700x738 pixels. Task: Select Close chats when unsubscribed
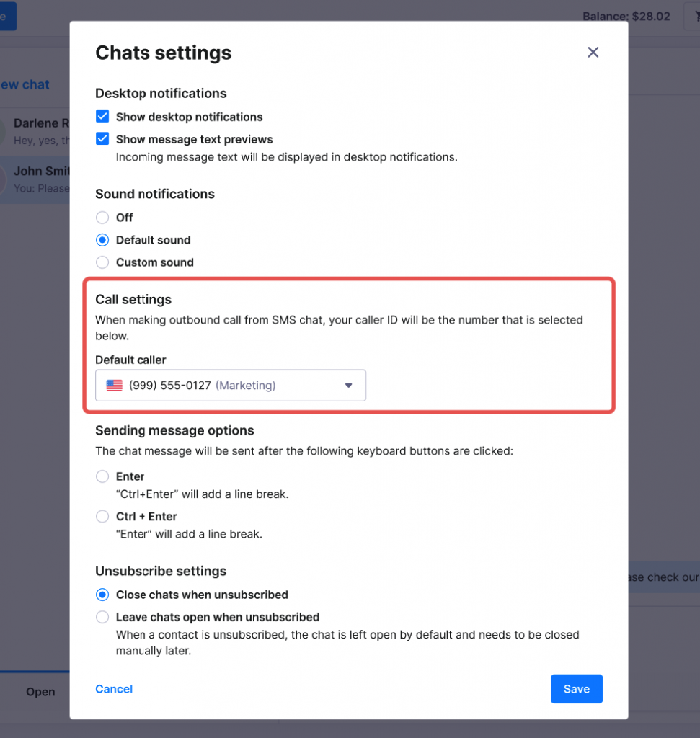pos(102,595)
